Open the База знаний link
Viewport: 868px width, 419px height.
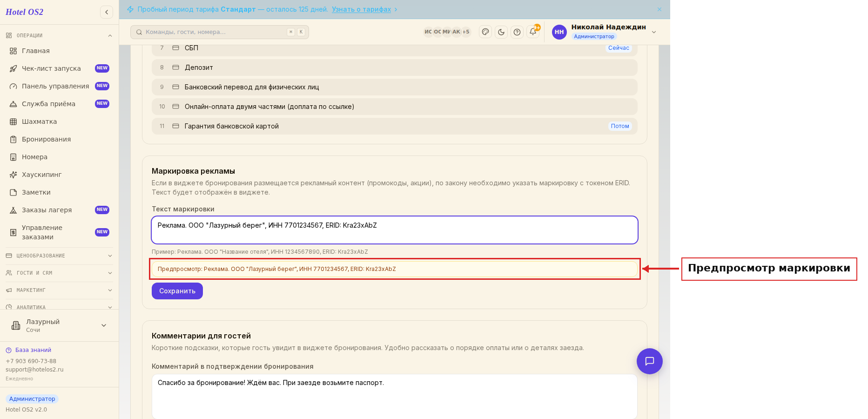point(33,350)
